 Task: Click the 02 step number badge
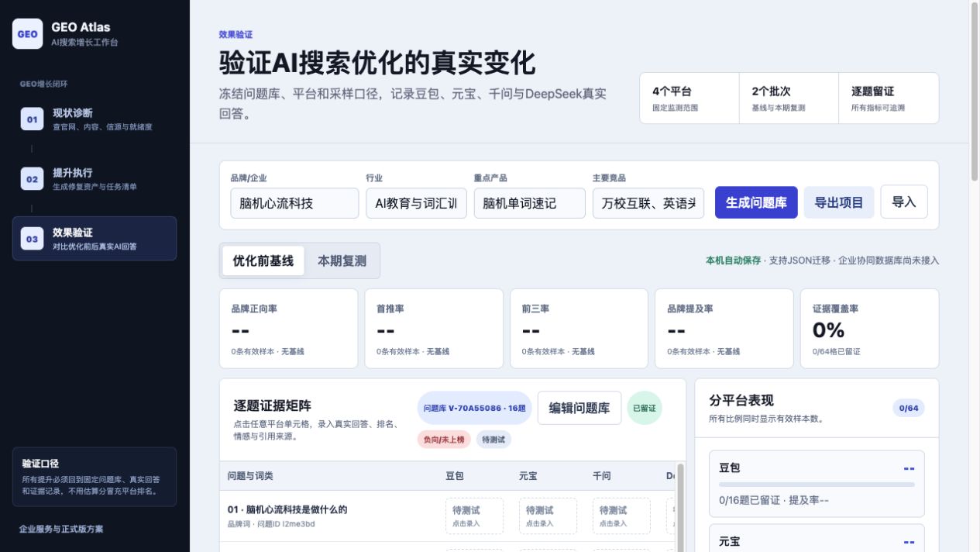coord(32,179)
